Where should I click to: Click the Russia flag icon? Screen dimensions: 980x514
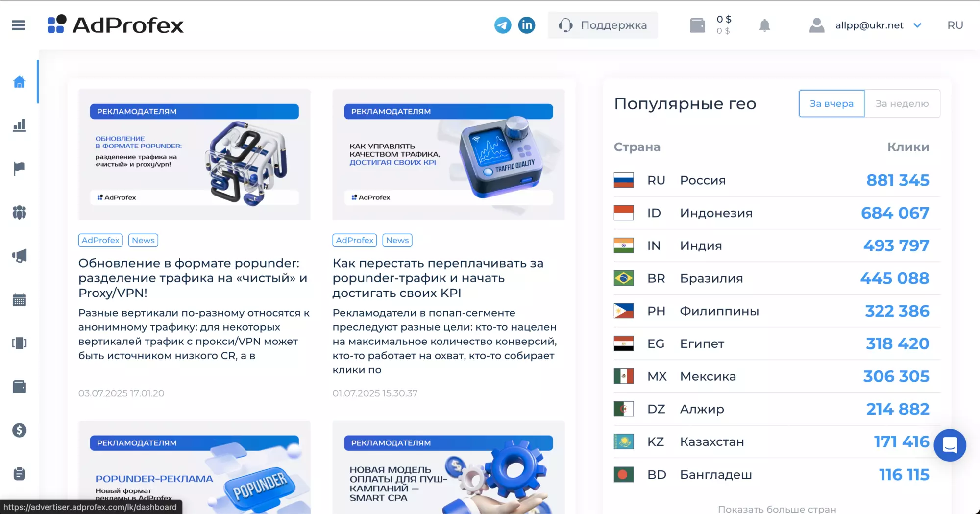click(624, 180)
